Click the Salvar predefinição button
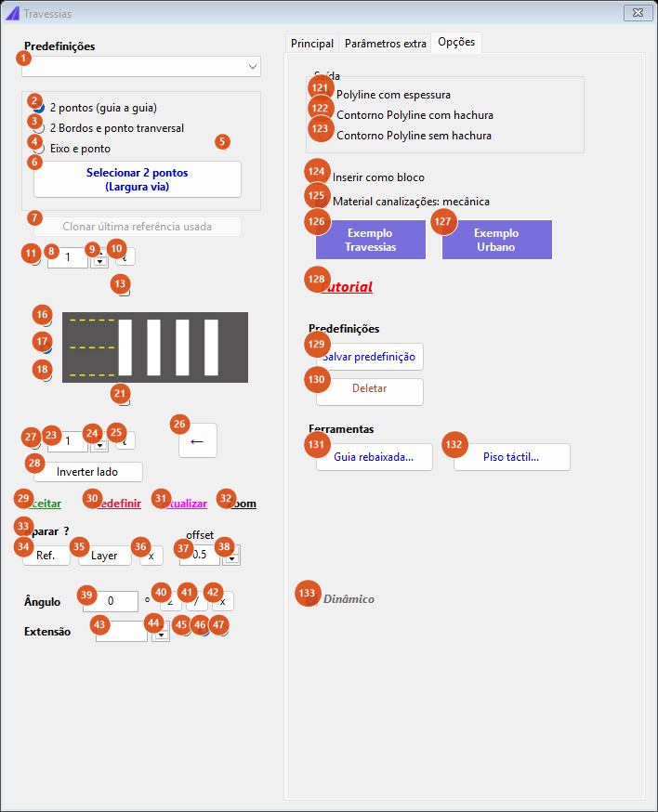The width and height of the screenshot is (658, 812). tap(369, 357)
